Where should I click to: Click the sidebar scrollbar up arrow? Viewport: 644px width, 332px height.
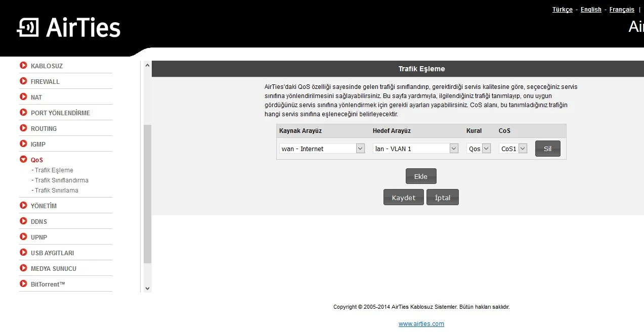pos(147,65)
